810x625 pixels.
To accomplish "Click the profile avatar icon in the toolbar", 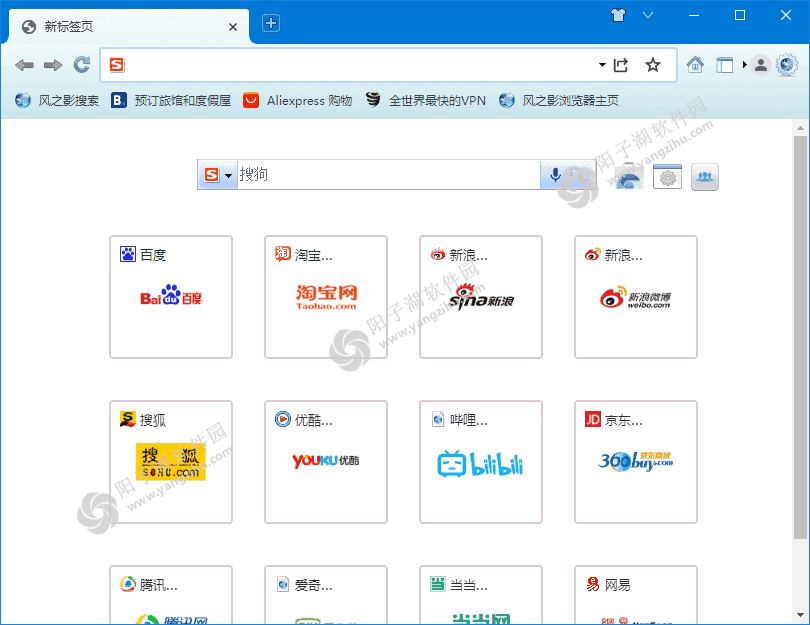I will [761, 64].
